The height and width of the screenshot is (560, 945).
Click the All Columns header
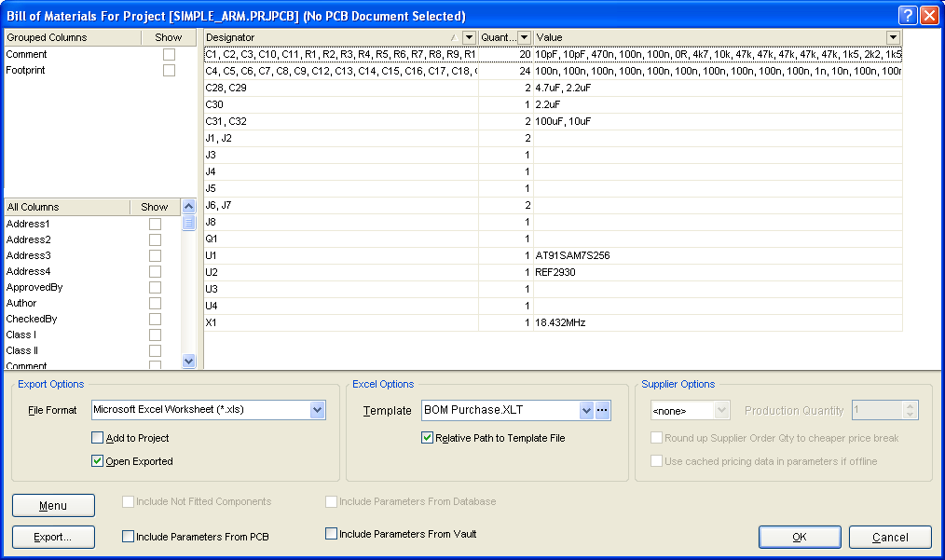pos(67,207)
